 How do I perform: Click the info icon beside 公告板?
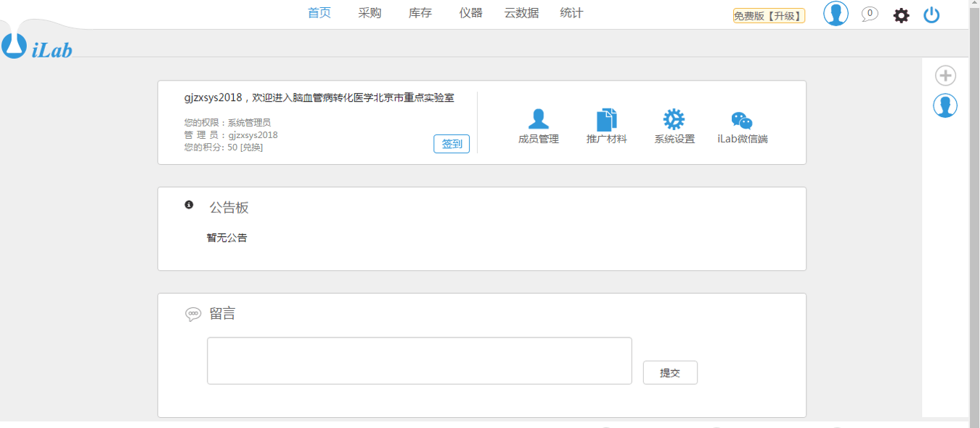coord(189,205)
